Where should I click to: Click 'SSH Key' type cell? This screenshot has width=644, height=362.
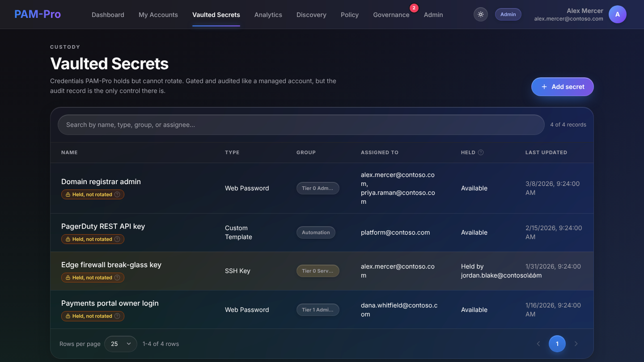click(x=237, y=271)
